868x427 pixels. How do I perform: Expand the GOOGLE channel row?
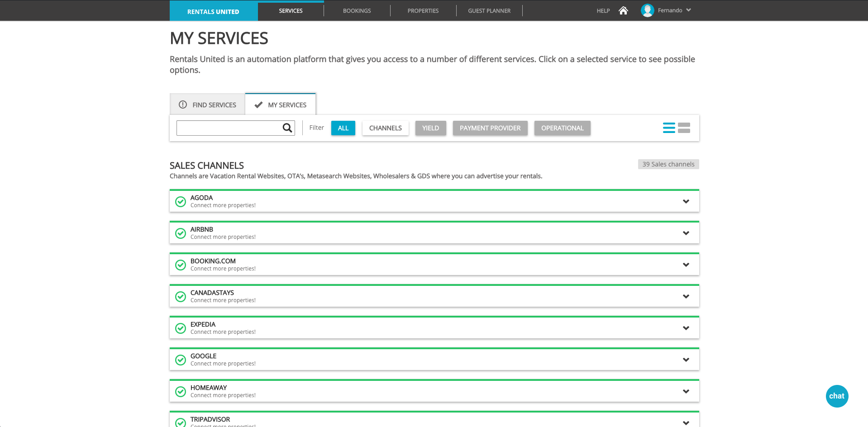686,360
